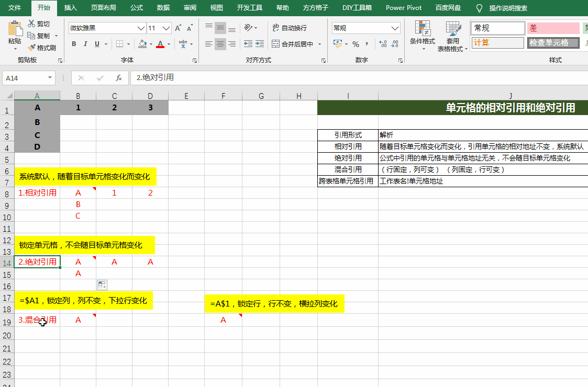
Task: Switch to the 数据 (Data) tab
Action: [x=163, y=7]
